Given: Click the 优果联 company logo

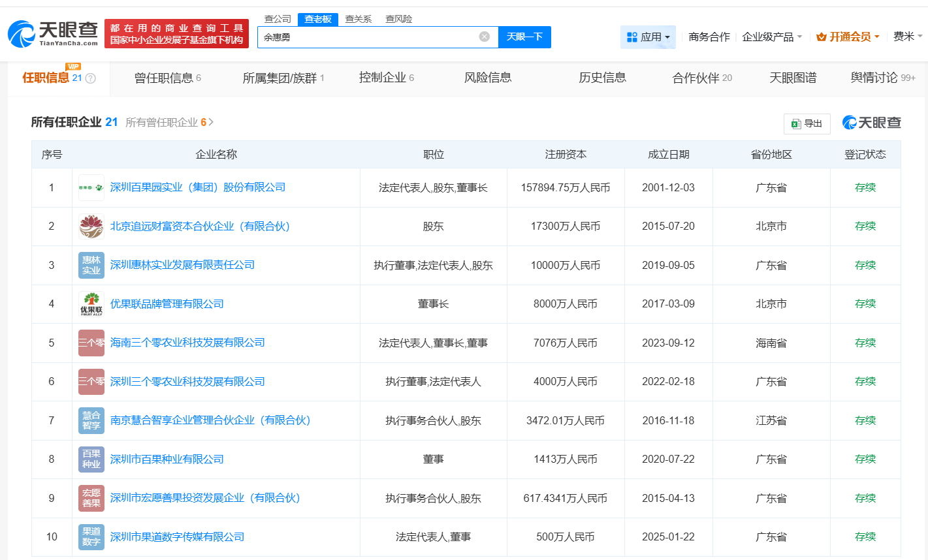Looking at the screenshot, I should 91,303.
